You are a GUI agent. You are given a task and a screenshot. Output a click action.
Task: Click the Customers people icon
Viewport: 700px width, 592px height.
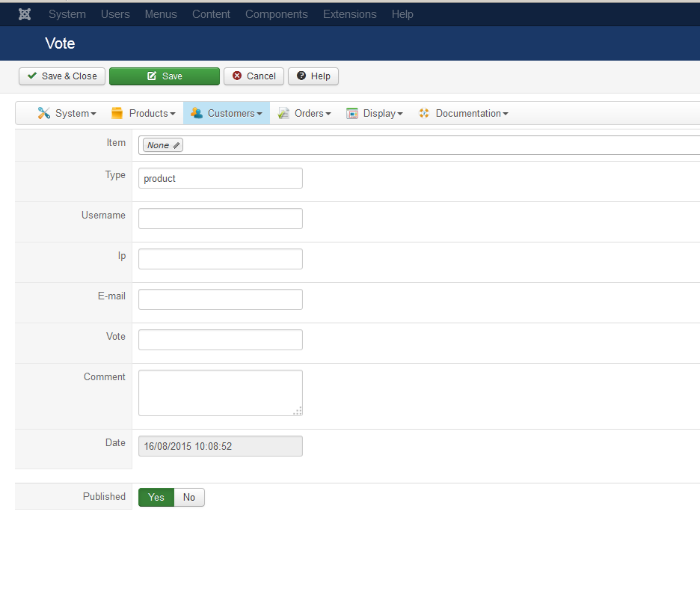(x=196, y=113)
